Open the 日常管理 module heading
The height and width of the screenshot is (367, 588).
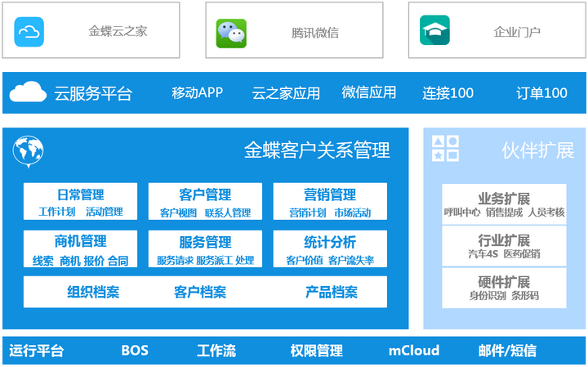click(x=81, y=195)
